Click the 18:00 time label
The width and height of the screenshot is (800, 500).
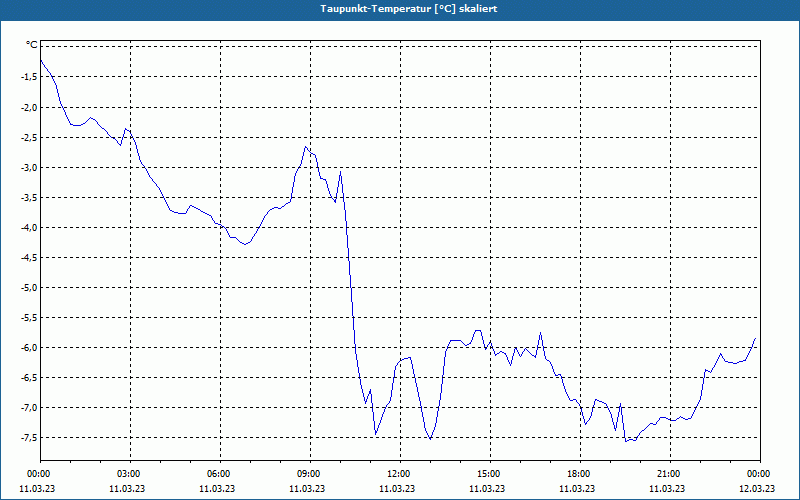click(580, 474)
